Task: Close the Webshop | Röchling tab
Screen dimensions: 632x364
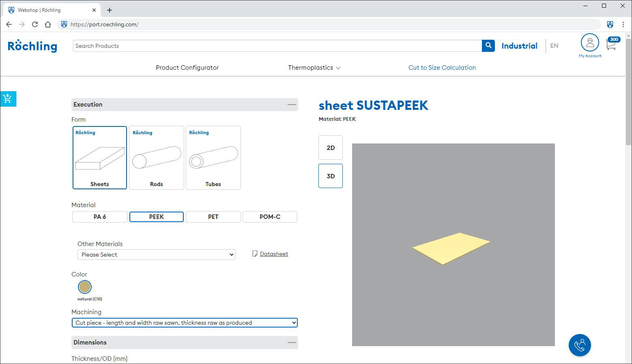Action: tap(94, 10)
